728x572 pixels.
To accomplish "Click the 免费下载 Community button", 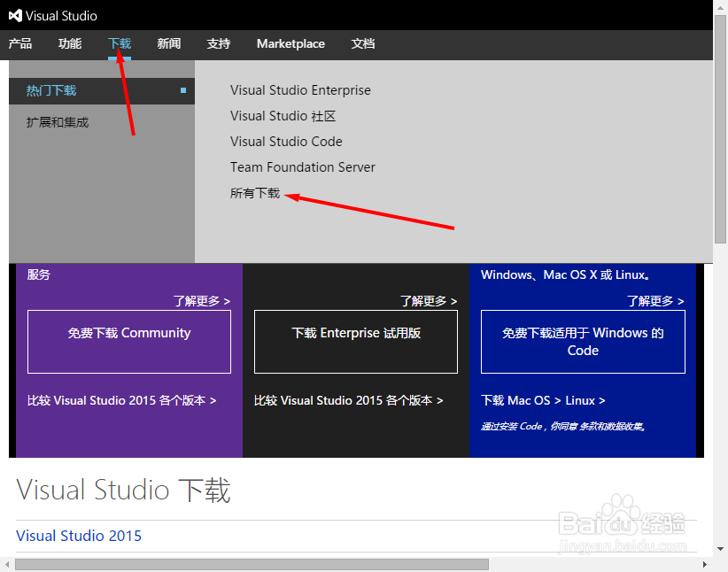I will click(x=128, y=342).
